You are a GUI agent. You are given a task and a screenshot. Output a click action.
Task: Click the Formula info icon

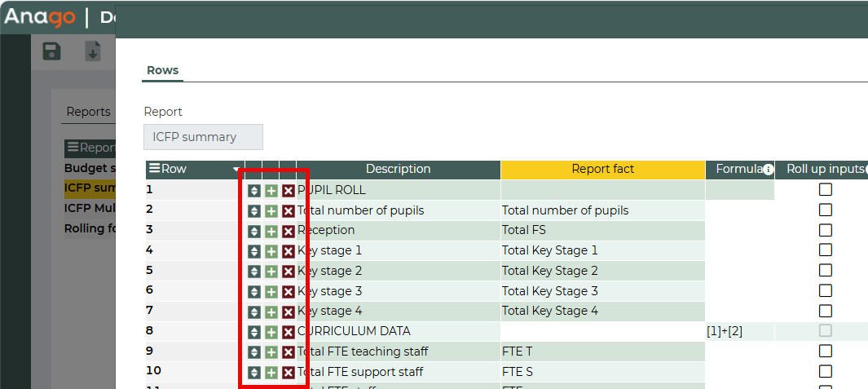pyautogui.click(x=768, y=170)
